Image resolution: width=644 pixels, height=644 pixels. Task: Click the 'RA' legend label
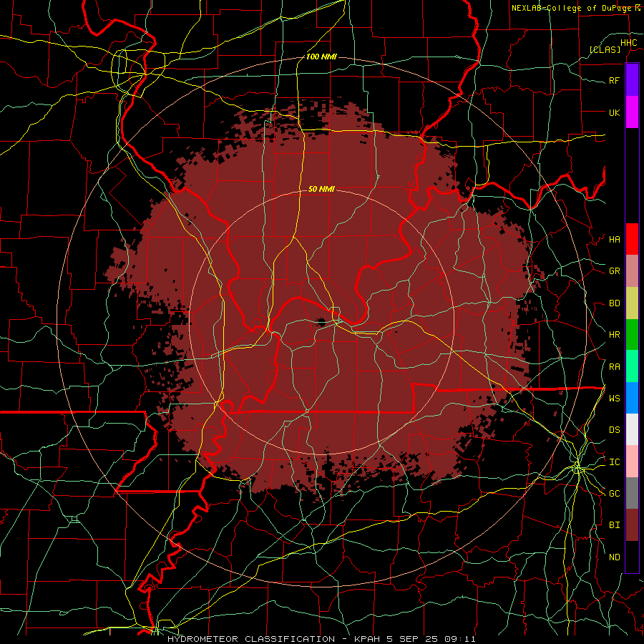pyautogui.click(x=614, y=367)
